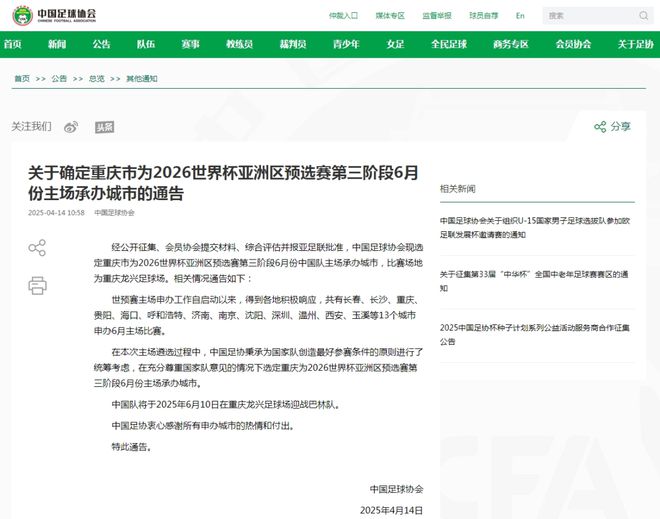This screenshot has width=660, height=519.
Task: Click the 其他通知 breadcrumb link
Action: pyautogui.click(x=142, y=78)
